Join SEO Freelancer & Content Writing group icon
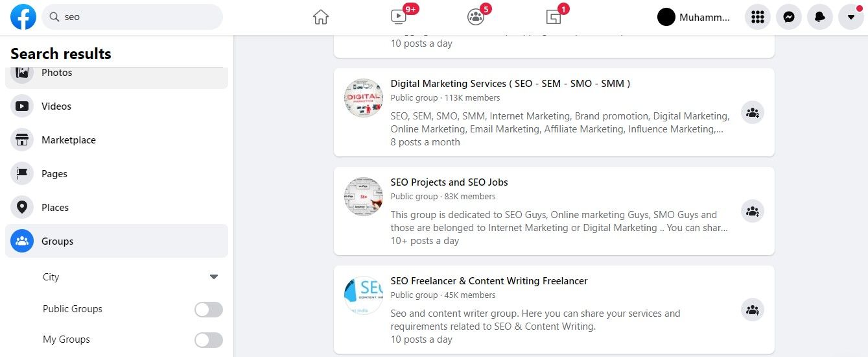 coord(753,310)
